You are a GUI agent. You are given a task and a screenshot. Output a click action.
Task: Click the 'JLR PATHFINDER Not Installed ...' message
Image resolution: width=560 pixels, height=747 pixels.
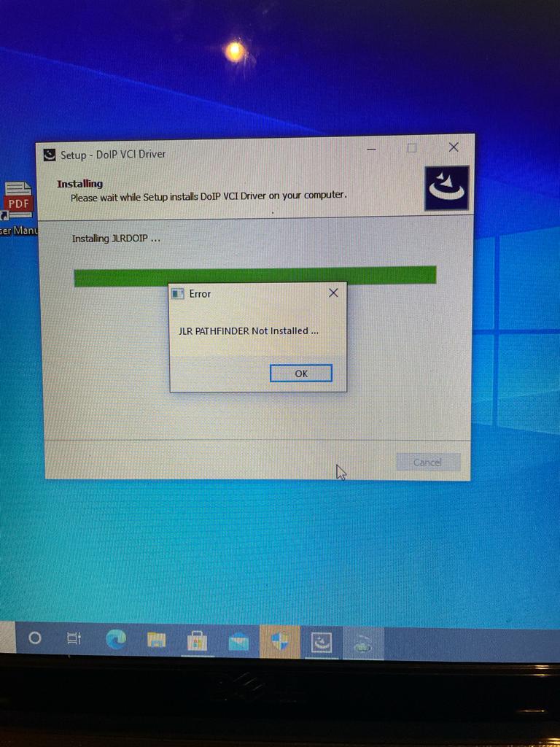[249, 330]
